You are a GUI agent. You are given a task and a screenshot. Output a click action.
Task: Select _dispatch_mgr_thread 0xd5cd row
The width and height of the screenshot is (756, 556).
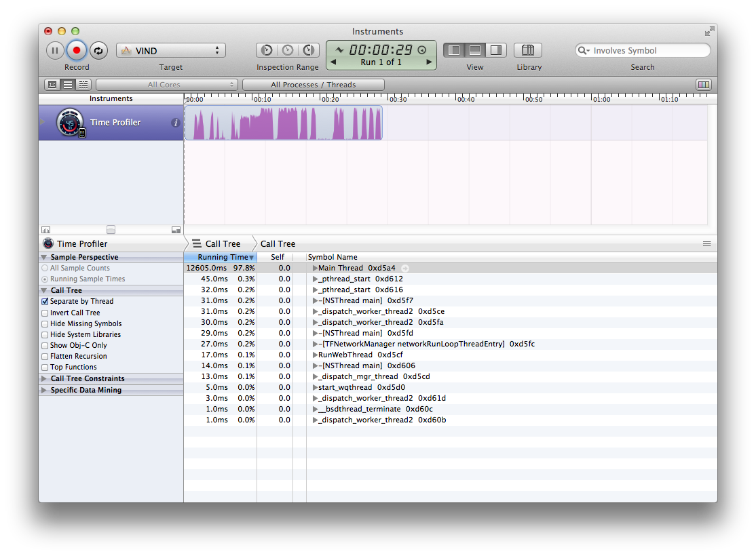point(451,376)
